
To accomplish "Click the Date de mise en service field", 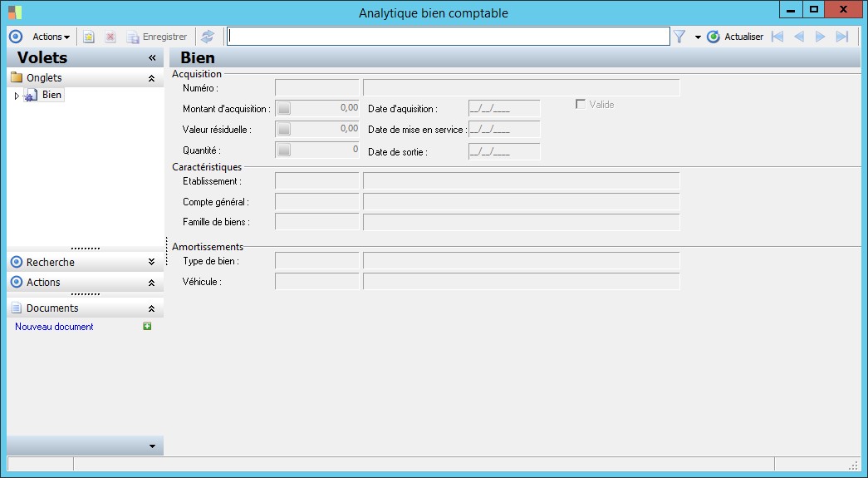I will point(504,130).
